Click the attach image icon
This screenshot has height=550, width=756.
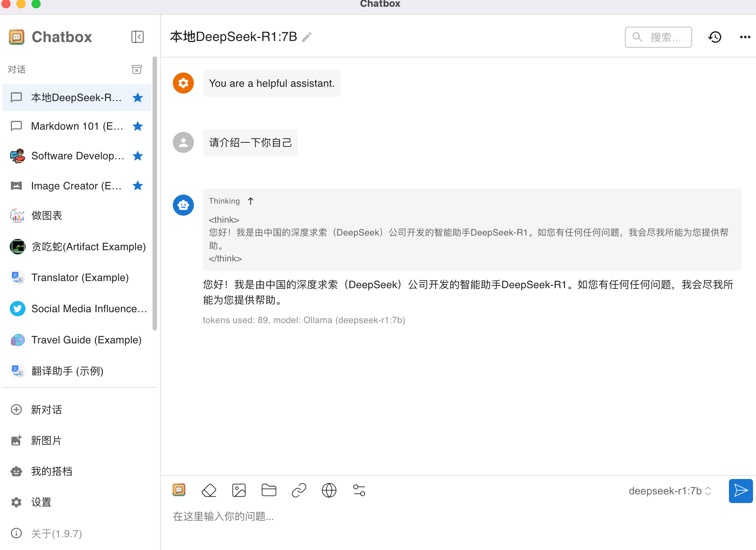pyautogui.click(x=239, y=490)
